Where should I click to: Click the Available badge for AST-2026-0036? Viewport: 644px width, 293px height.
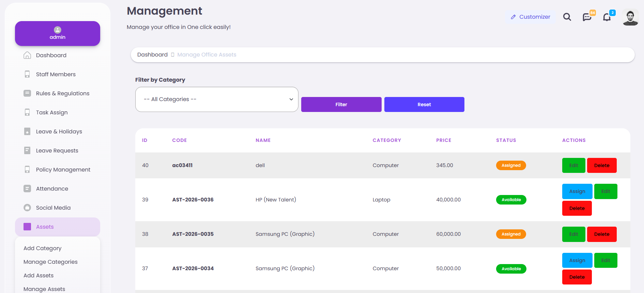point(511,200)
